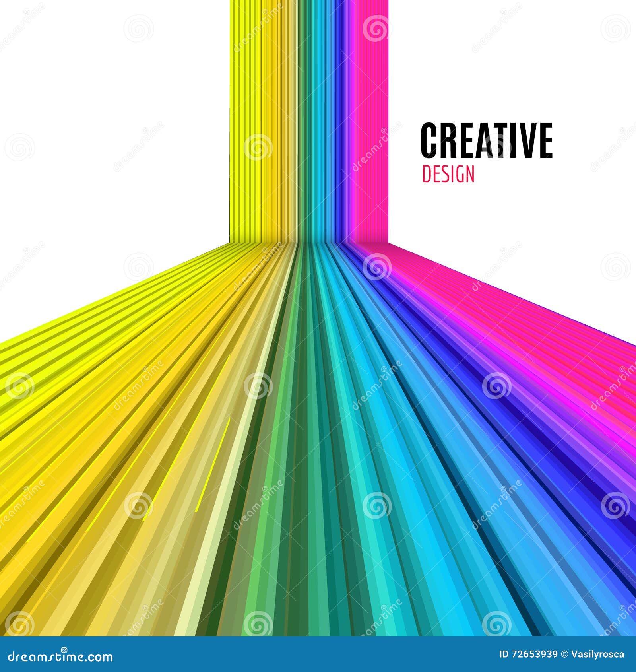Click the white background area top right
This screenshot has width=636, height=672.
point(556,60)
